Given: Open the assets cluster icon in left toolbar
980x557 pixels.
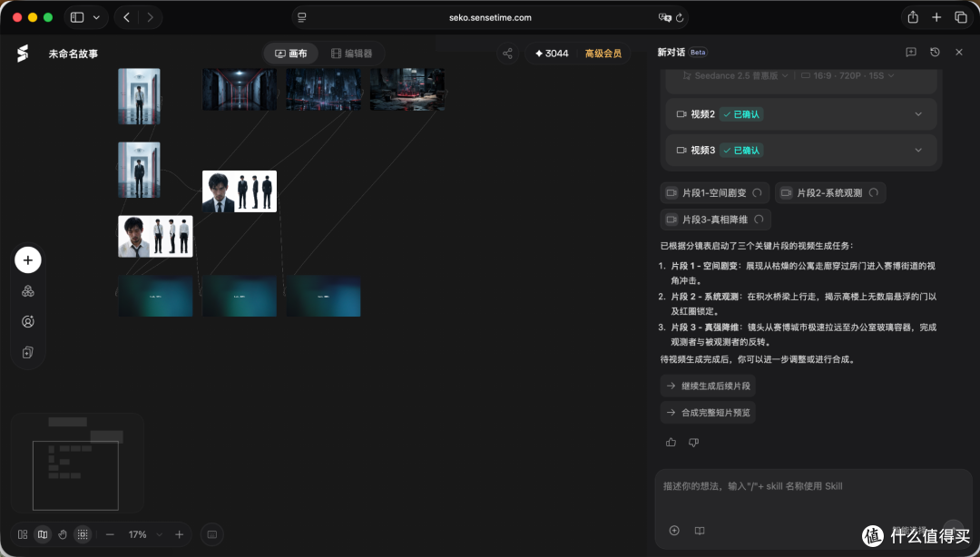Looking at the screenshot, I should coord(28,291).
